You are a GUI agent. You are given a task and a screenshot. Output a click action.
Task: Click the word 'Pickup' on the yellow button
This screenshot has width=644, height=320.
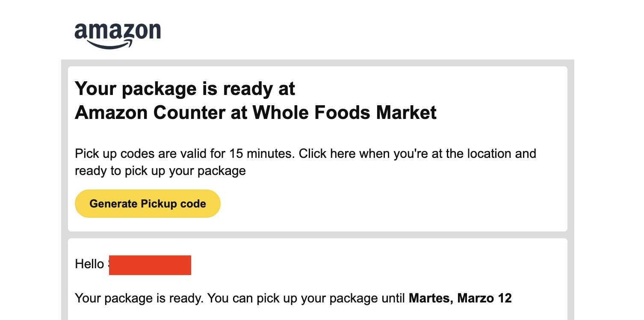point(156,204)
